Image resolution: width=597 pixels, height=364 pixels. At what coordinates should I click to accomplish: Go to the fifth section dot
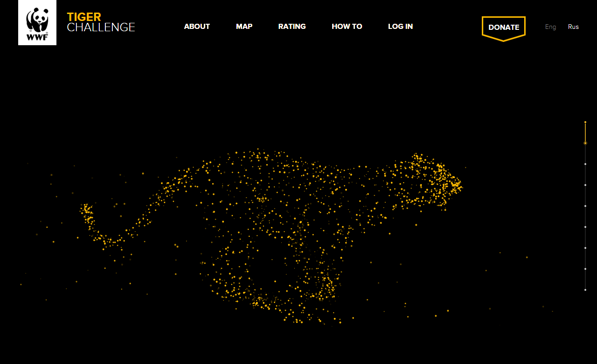[585, 206]
